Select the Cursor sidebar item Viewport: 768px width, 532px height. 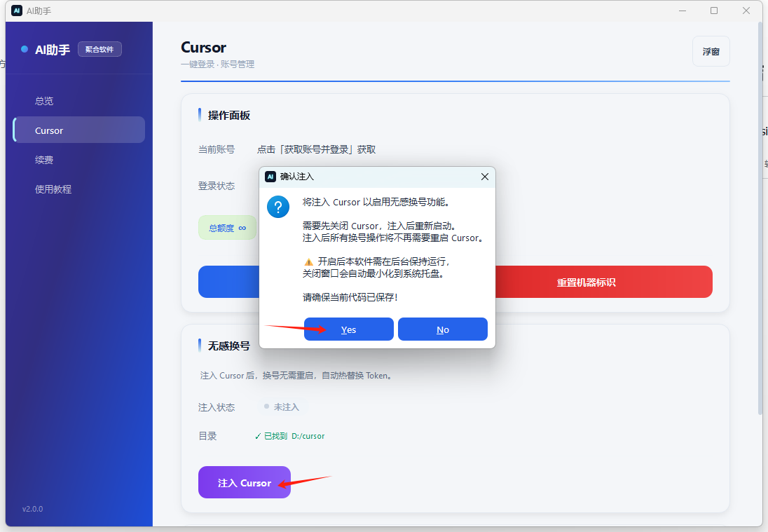79,130
